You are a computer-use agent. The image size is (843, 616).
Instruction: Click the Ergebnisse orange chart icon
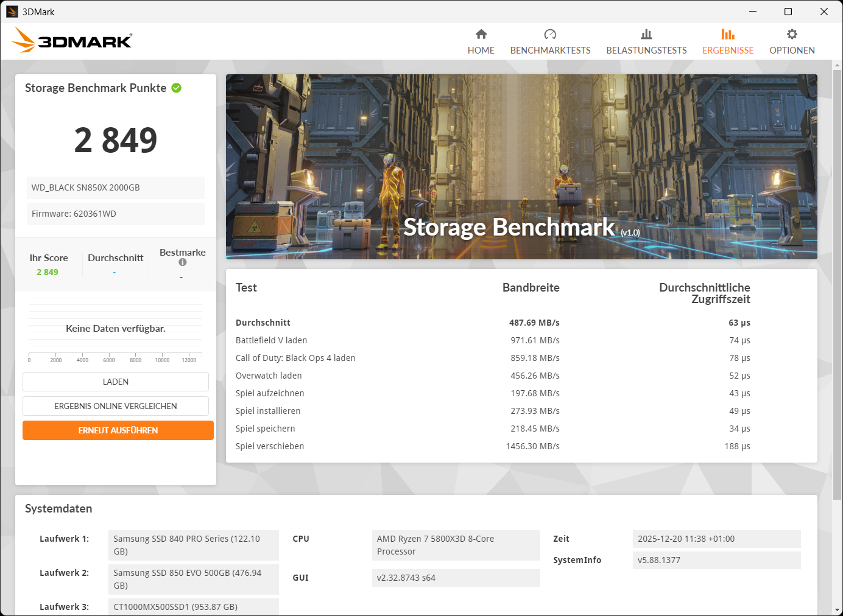tap(728, 34)
